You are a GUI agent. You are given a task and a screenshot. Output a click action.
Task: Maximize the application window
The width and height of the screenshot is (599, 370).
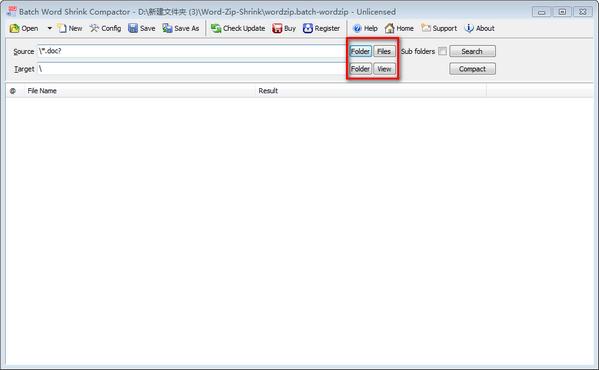click(x=562, y=12)
